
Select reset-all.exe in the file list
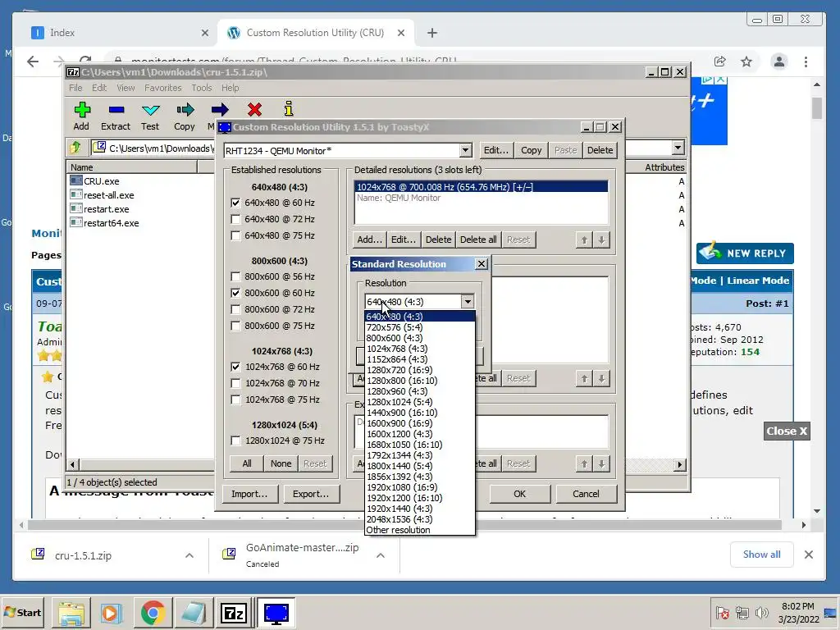click(x=103, y=195)
